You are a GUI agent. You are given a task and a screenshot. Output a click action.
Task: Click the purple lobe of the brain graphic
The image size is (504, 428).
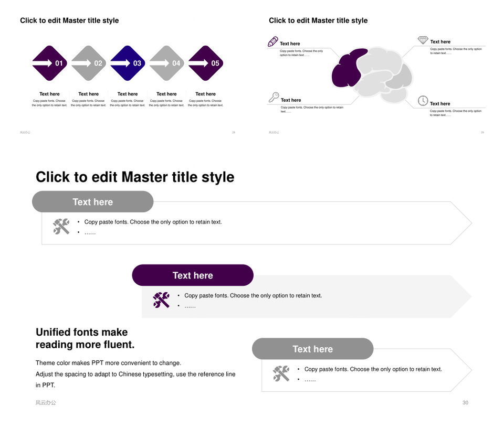(x=348, y=68)
